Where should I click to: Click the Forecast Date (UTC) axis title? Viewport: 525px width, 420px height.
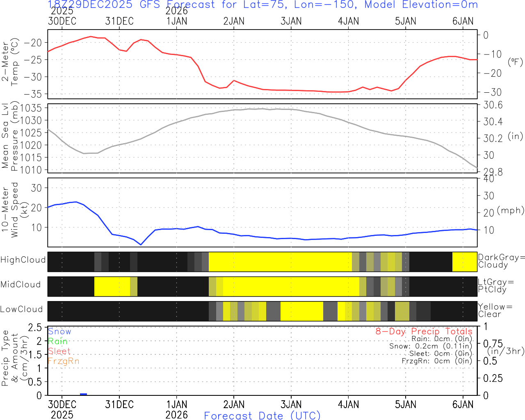[262, 415]
